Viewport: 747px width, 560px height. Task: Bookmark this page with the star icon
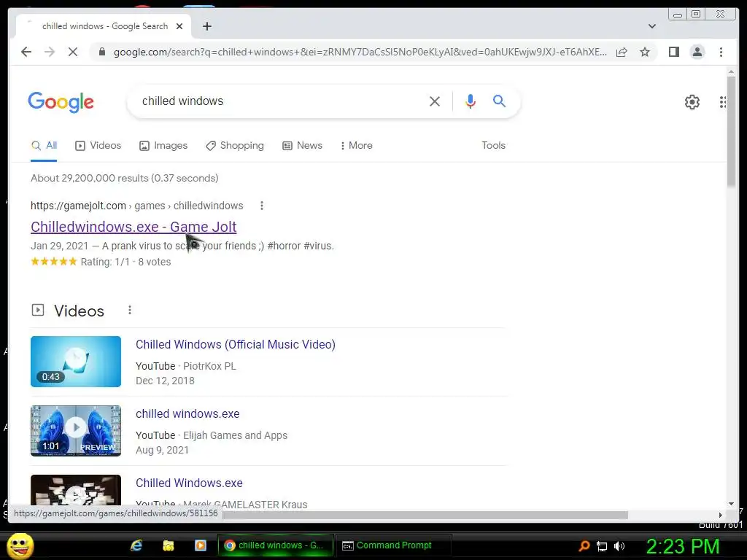(x=645, y=52)
